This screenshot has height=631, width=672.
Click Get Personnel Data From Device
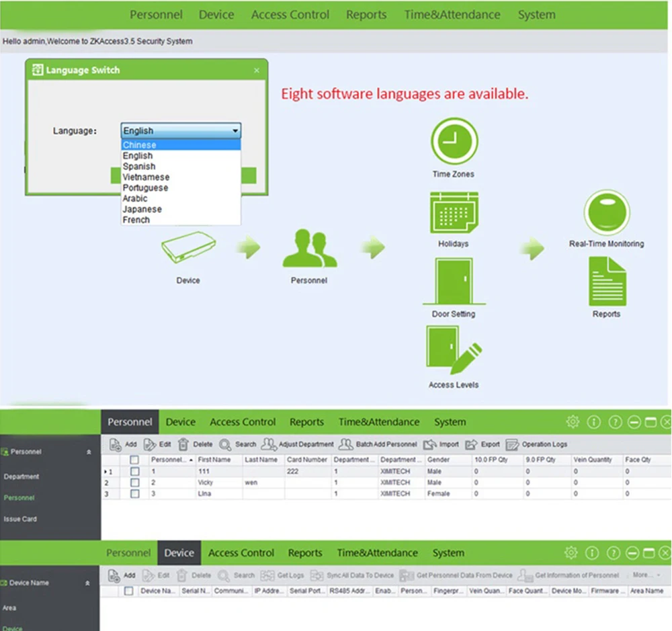456,576
